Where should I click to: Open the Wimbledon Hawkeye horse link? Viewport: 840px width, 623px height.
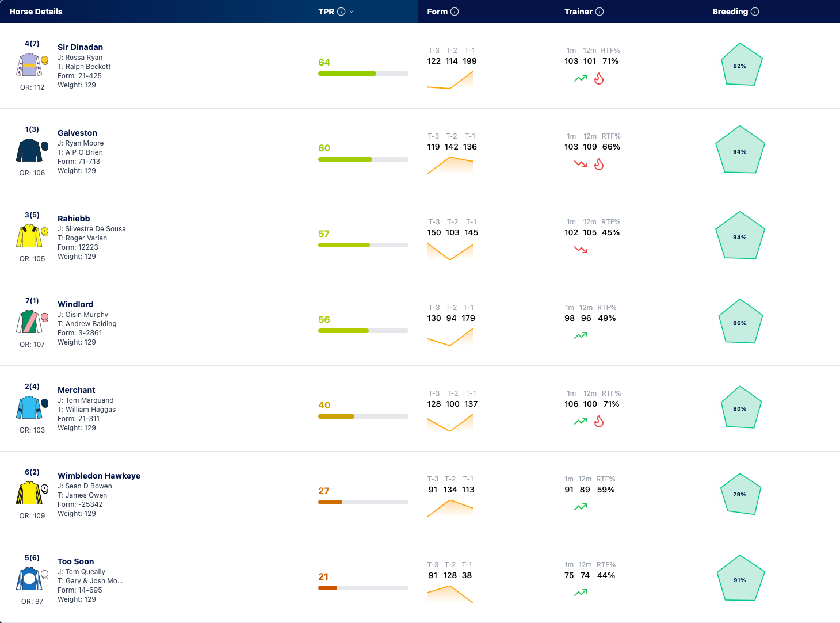(99, 476)
